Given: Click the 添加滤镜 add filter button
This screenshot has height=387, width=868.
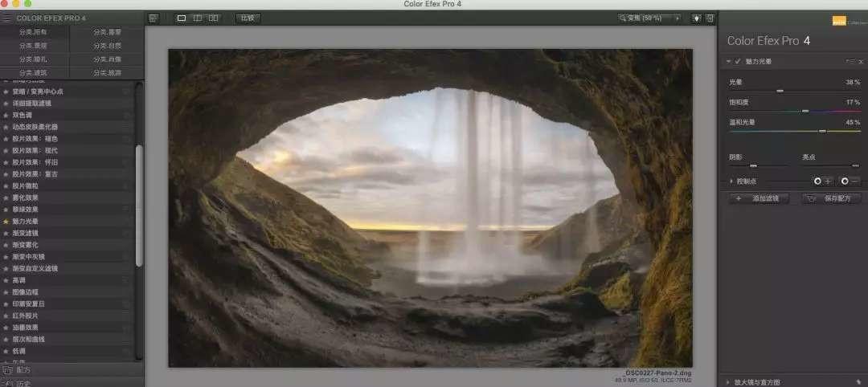Looking at the screenshot, I should click(x=759, y=198).
